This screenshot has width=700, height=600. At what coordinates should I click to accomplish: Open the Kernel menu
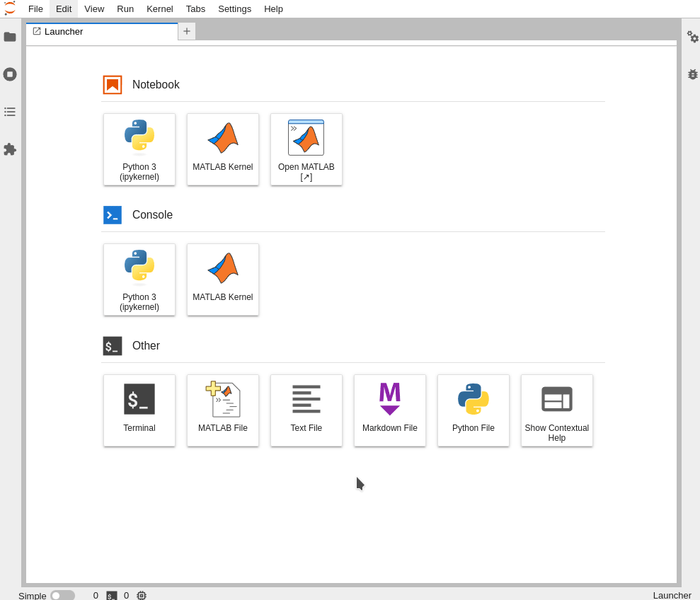pyautogui.click(x=159, y=8)
